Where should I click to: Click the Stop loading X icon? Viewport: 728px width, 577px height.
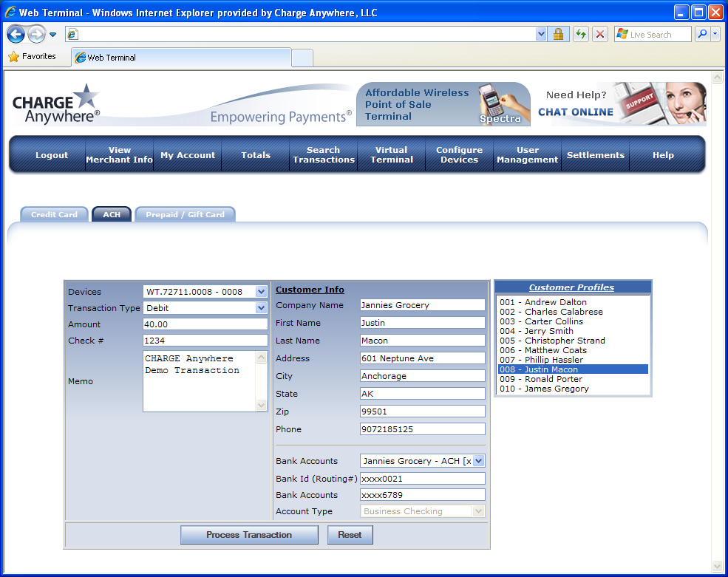tap(600, 34)
